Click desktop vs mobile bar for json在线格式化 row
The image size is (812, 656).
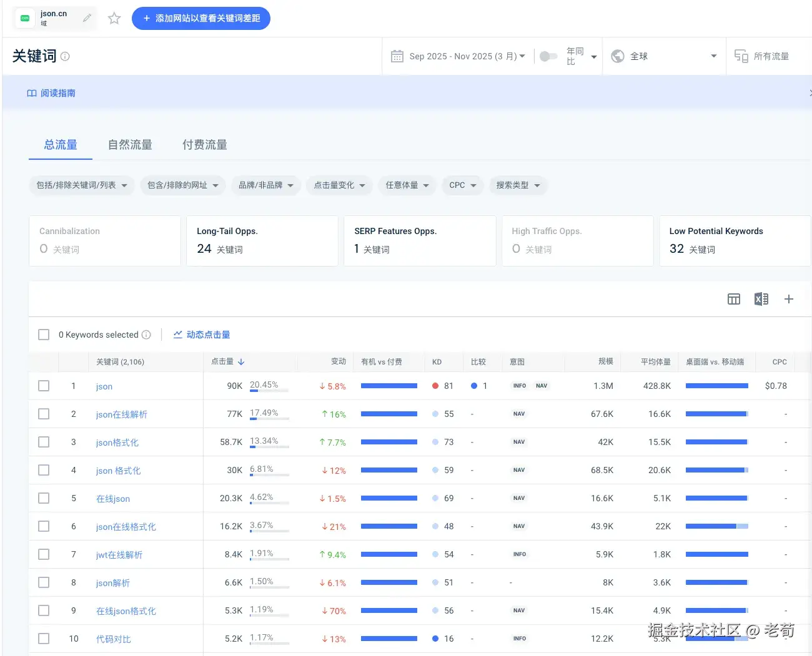tap(717, 526)
